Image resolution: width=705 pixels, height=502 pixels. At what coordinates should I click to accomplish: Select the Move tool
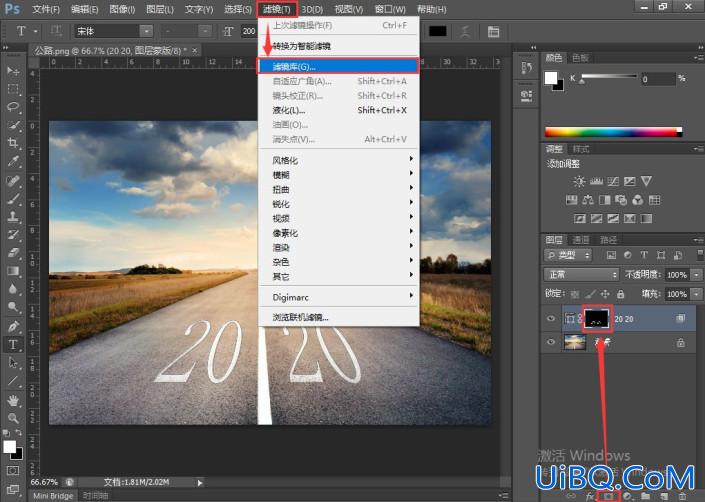point(13,71)
